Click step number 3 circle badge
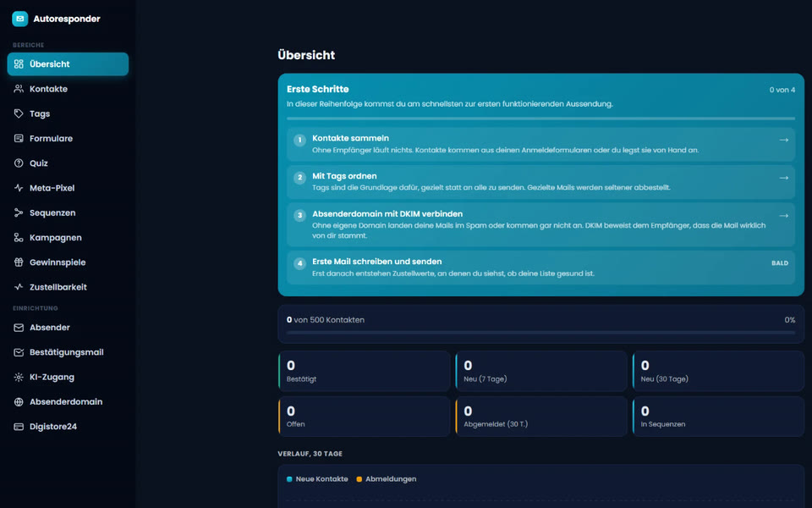The width and height of the screenshot is (812, 508). 299,216
